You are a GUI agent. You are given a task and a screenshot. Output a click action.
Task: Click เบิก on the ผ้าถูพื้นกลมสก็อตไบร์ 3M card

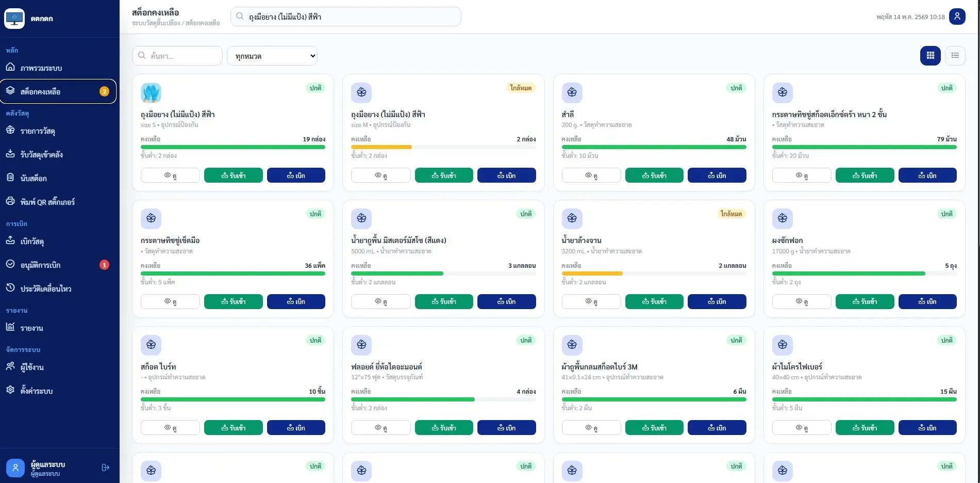coord(717,428)
